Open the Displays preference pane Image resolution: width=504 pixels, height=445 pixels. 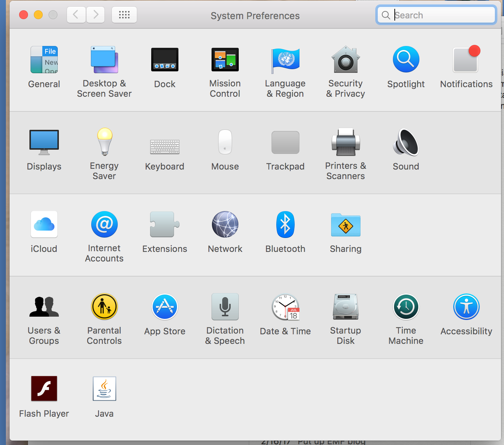(44, 142)
